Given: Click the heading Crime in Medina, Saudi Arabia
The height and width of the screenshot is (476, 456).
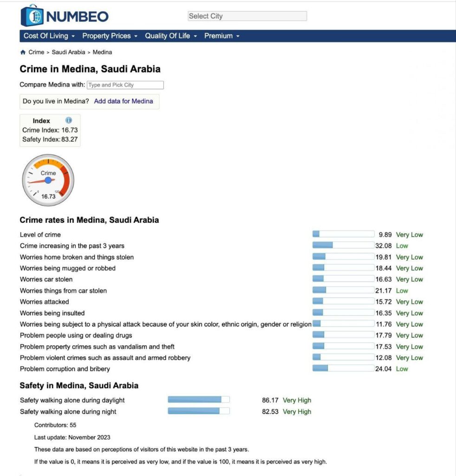Looking at the screenshot, I should (90, 69).
